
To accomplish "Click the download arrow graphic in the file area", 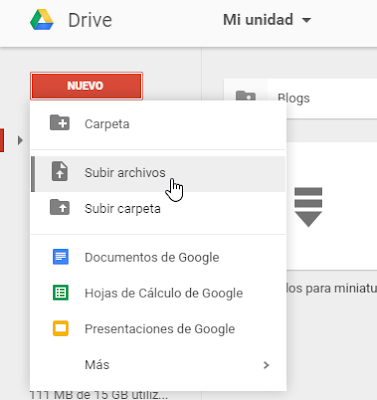I will coord(308,207).
